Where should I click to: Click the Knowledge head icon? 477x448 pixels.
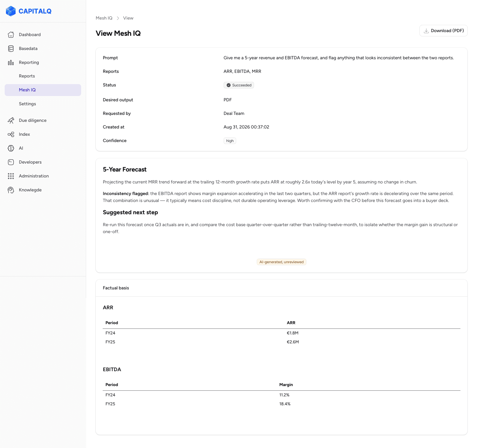tap(11, 190)
